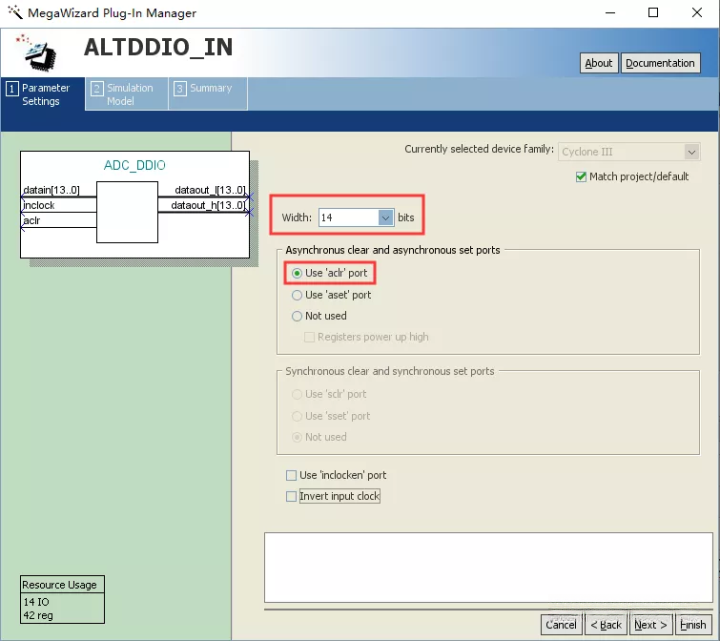This screenshot has height=641, width=720.
Task: Click the Resource Usage header
Action: point(60,585)
